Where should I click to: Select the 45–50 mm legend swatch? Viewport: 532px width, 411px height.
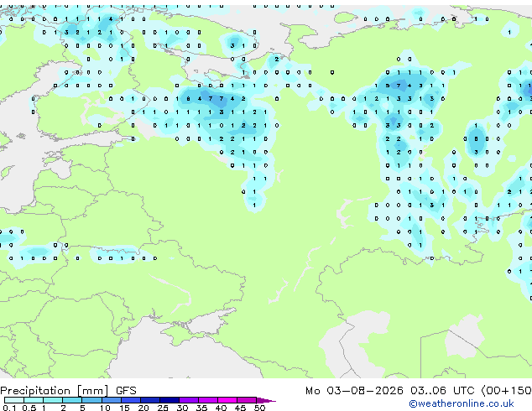pos(247,400)
